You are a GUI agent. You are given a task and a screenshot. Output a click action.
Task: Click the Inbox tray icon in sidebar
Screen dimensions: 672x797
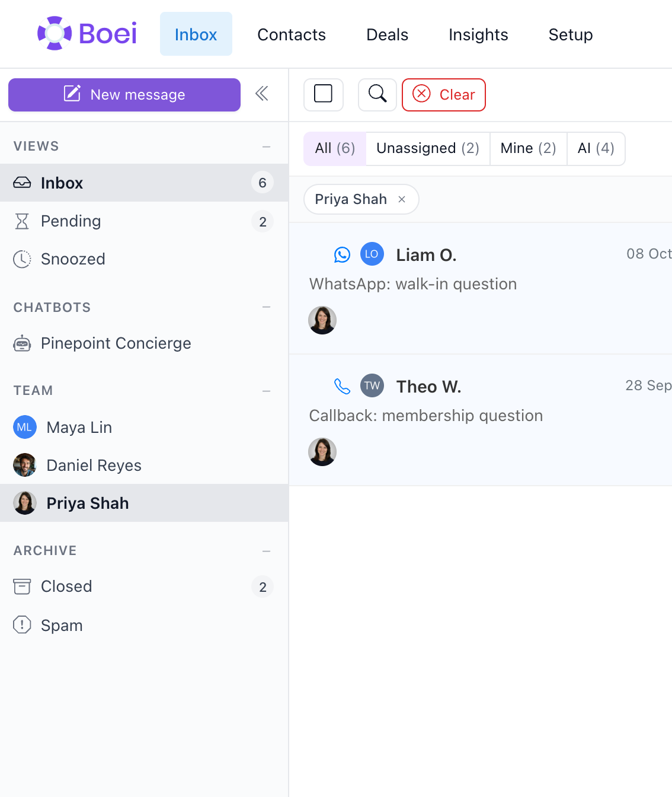click(x=22, y=183)
